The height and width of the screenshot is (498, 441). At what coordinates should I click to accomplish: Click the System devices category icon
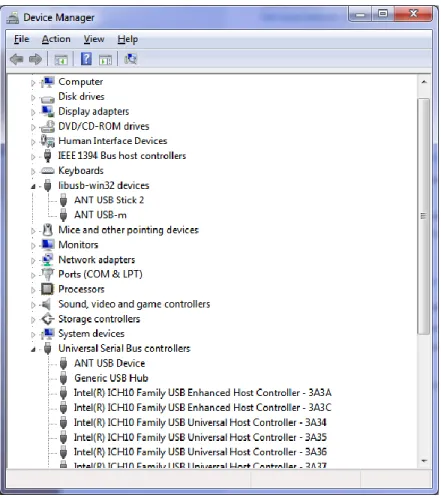(48, 334)
